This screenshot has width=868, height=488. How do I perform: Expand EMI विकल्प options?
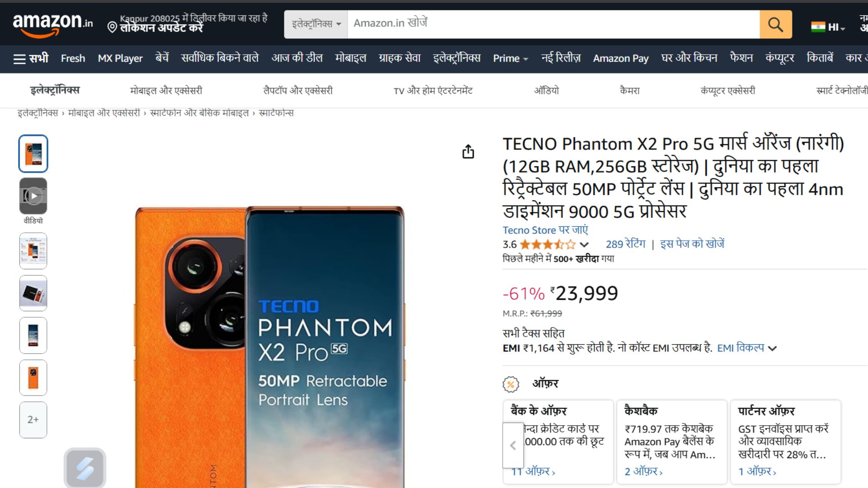click(x=747, y=348)
